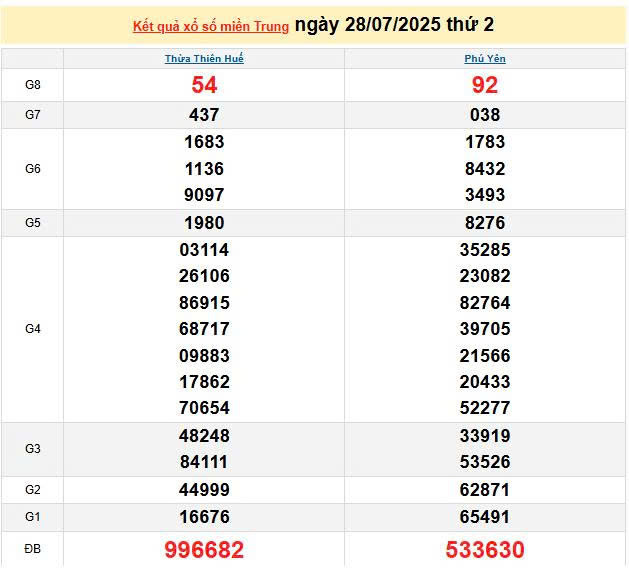629x578 pixels.
Task: Select G4 number 26106
Action: 204,276
